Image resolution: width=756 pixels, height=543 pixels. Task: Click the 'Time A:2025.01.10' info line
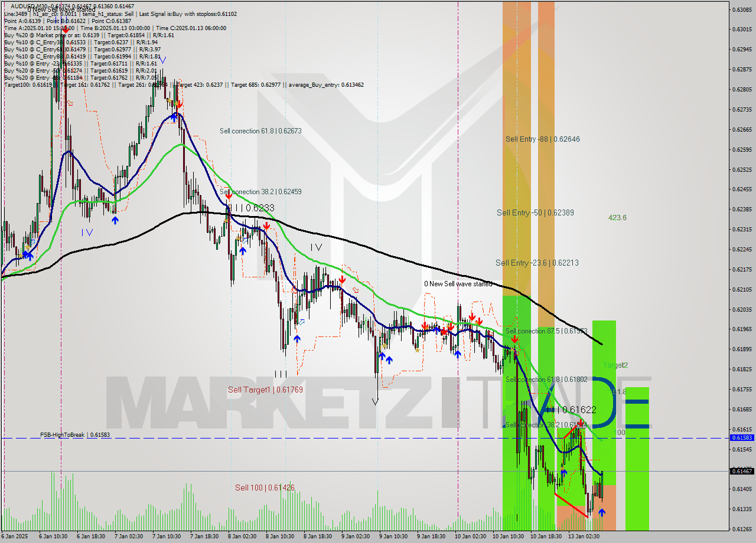[115, 28]
